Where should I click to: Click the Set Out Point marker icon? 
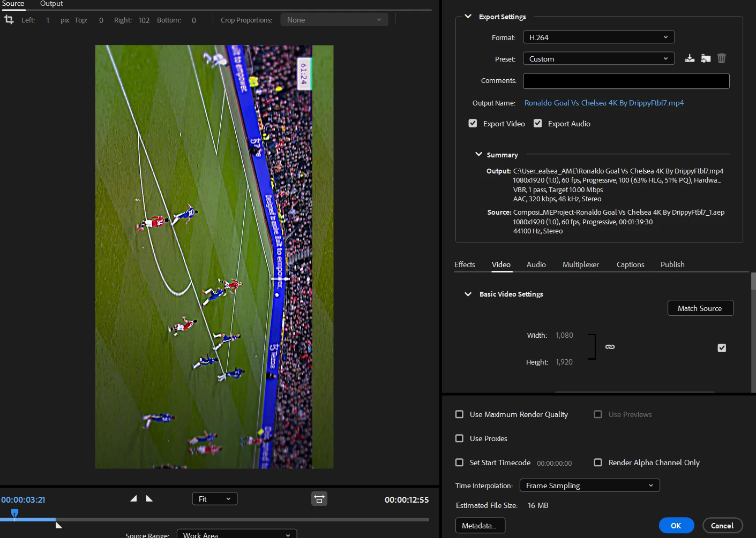[149, 498]
